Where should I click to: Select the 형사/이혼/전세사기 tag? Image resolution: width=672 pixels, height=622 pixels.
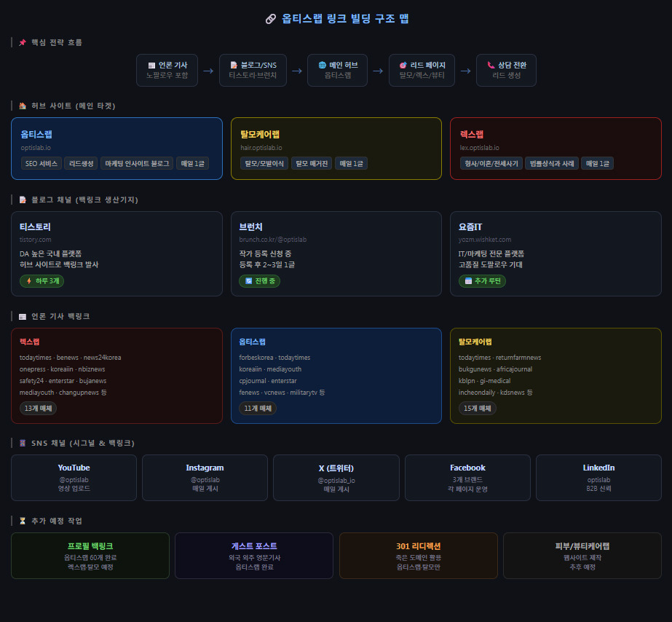click(491, 164)
